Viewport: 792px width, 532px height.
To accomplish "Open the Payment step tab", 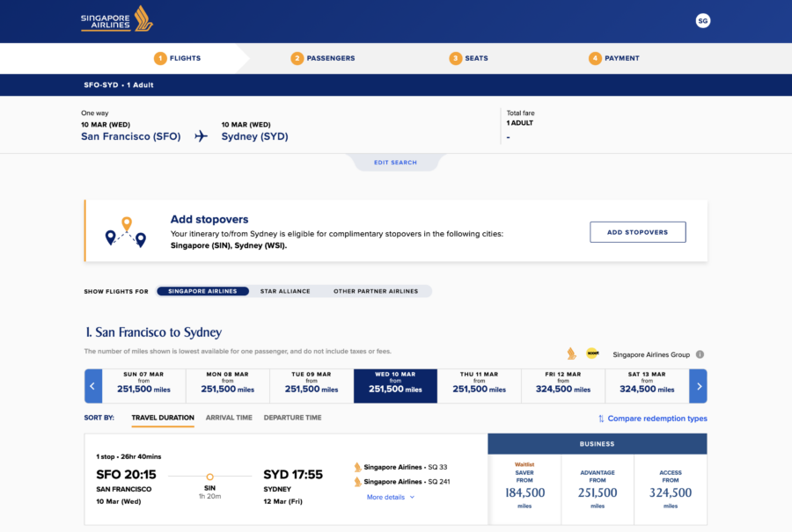I will pos(614,59).
